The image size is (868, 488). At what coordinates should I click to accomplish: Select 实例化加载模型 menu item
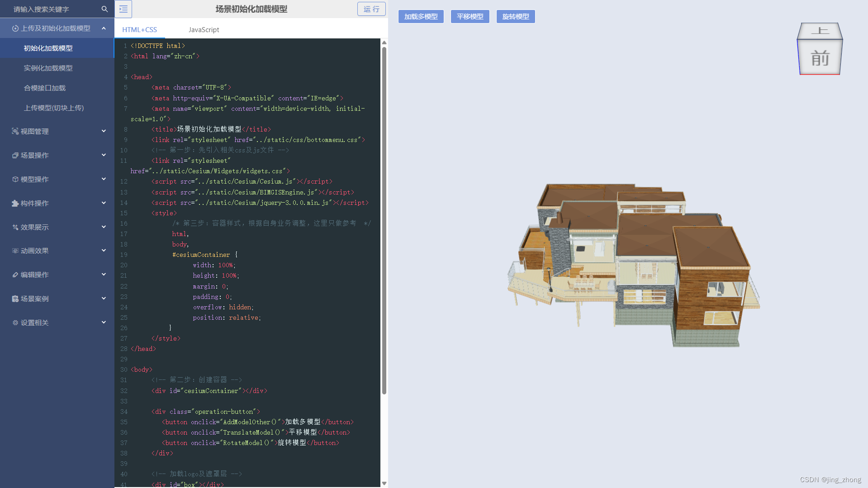click(57, 68)
